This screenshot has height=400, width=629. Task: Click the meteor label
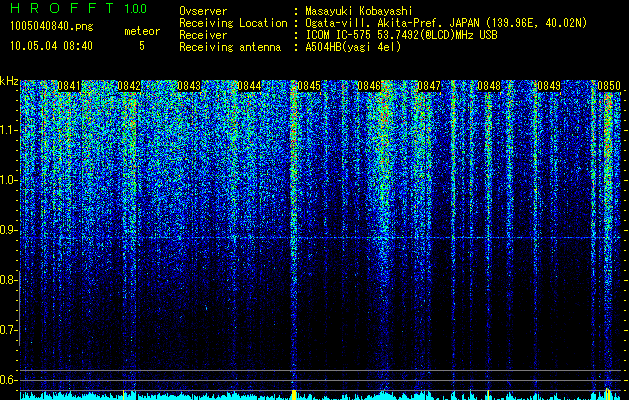(142, 31)
